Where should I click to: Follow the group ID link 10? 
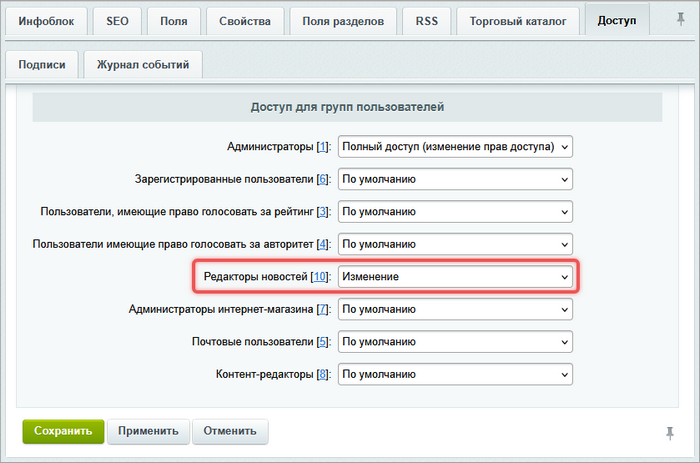319,277
